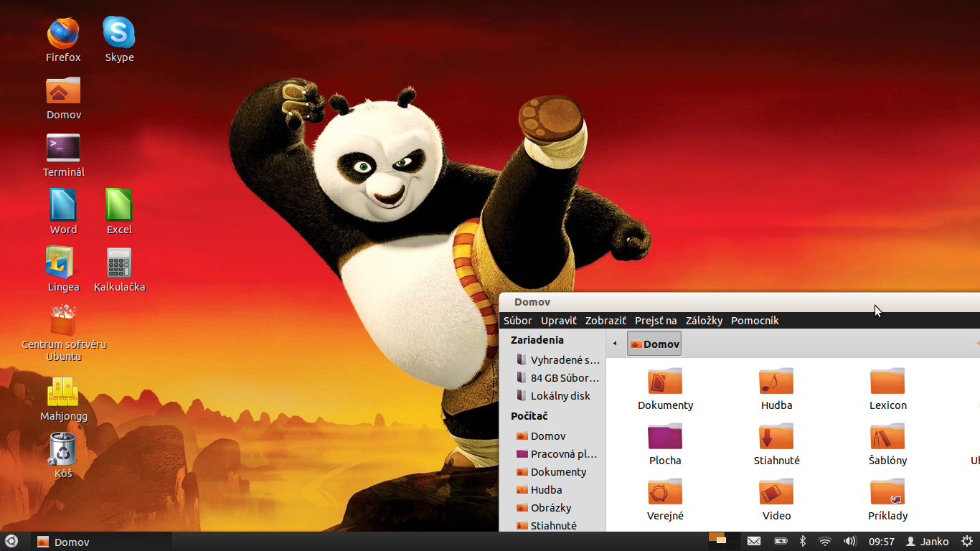Open the Ubuntu main menu button
The height and width of the screenshot is (551, 980).
tap(11, 541)
